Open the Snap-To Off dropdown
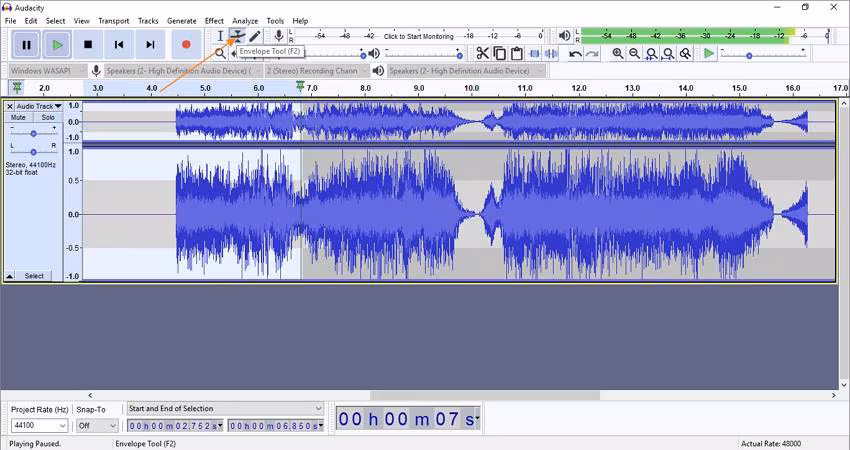The height and width of the screenshot is (450, 850). coord(97,426)
